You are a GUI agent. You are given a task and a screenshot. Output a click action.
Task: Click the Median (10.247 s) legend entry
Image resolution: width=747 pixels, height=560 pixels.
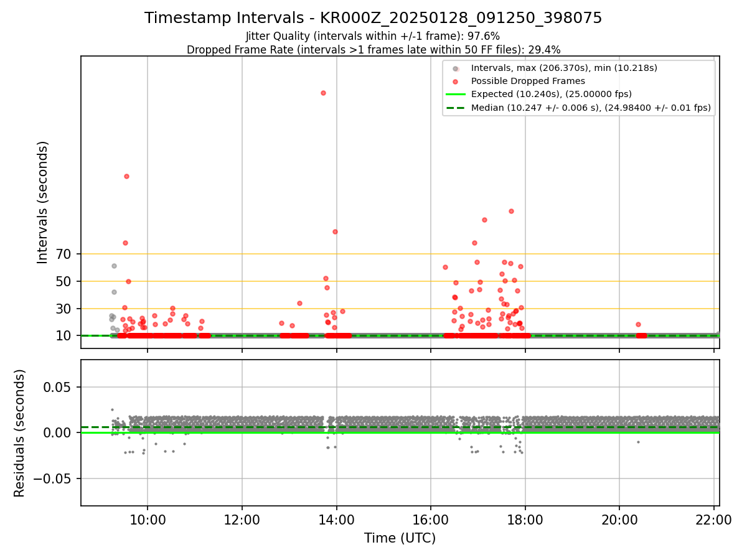click(591, 108)
